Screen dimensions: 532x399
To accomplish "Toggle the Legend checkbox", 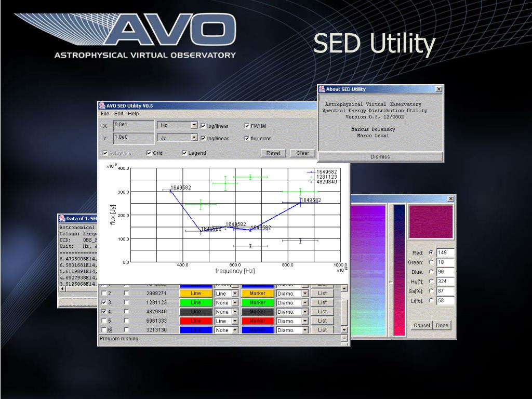I will (x=184, y=153).
